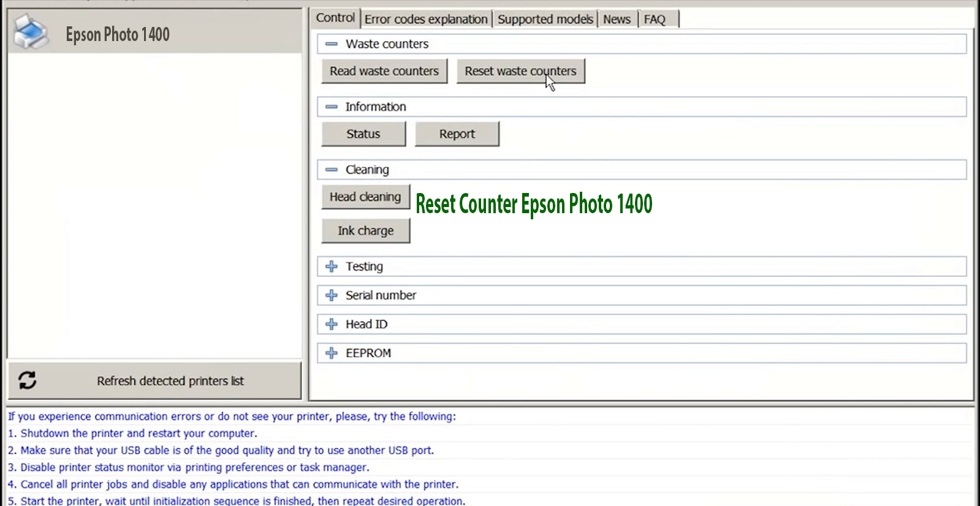Select Epson Photo 1400 in printer list
Screen dimensions: 980x506
[154, 33]
